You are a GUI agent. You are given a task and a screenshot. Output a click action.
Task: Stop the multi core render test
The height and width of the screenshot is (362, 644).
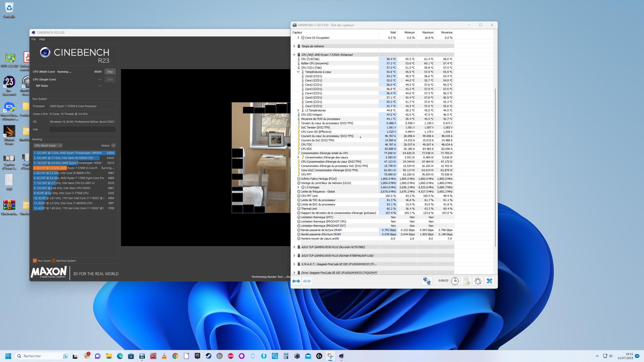coord(110,72)
